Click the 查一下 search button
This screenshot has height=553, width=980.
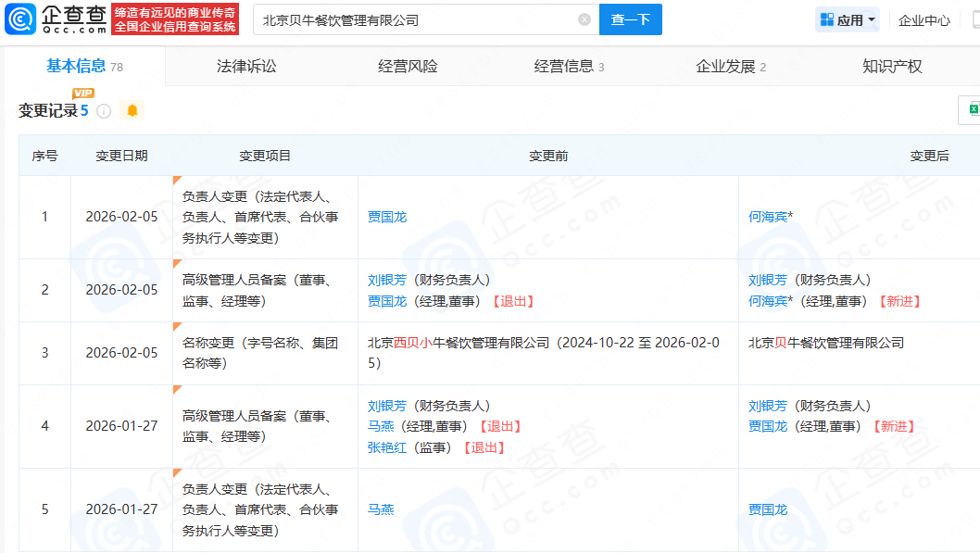pos(630,19)
